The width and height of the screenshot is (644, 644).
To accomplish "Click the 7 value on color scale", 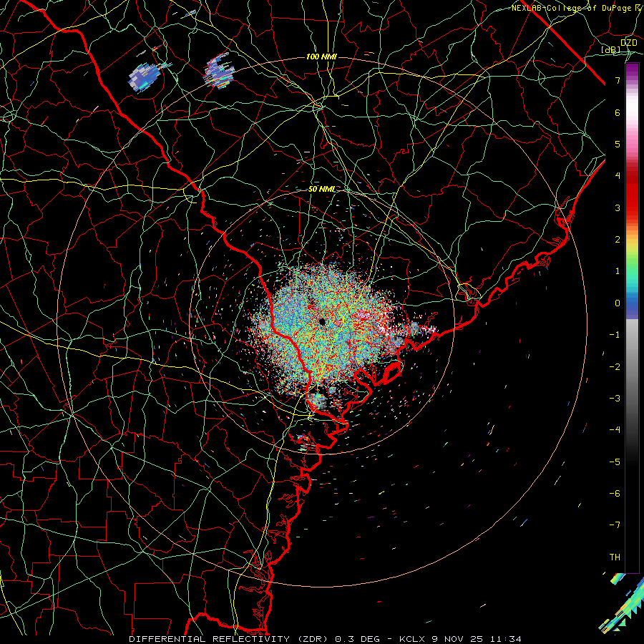I will pyautogui.click(x=618, y=80).
